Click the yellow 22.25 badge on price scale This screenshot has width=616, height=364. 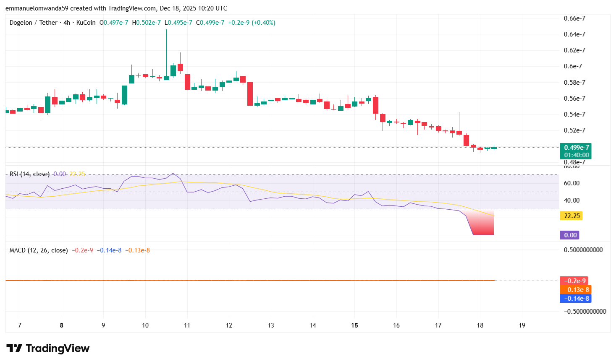point(571,216)
